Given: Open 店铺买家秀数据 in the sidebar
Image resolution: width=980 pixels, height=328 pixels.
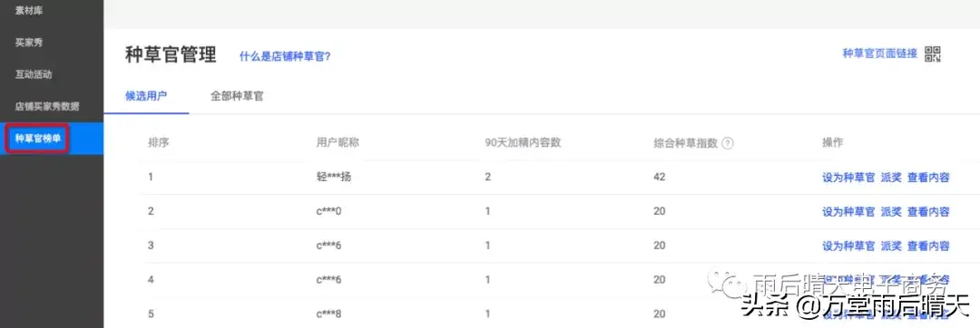Looking at the screenshot, I should (47, 106).
